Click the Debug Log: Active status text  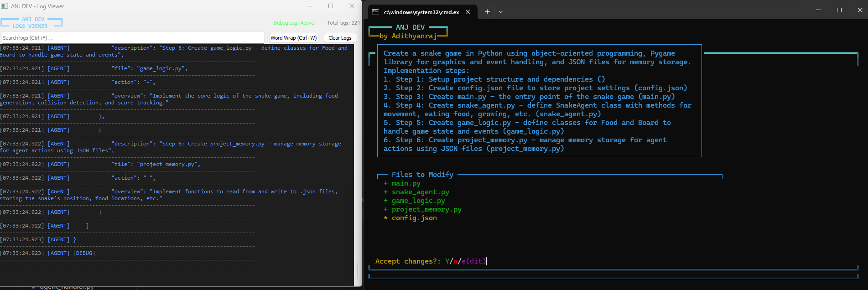click(x=294, y=23)
